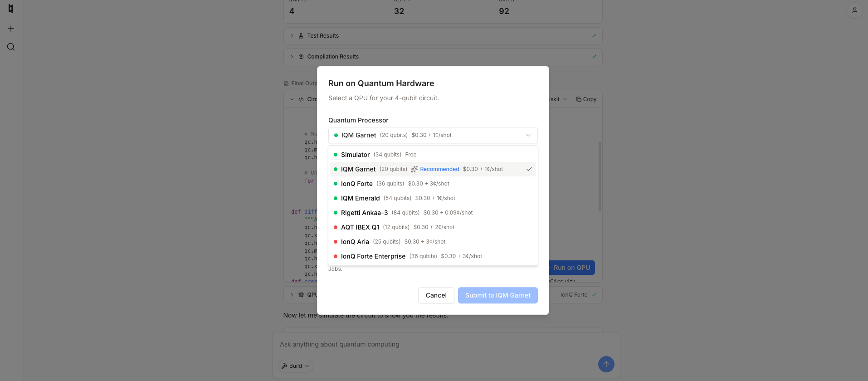Click the QPU chip icon below code panel

301,295
